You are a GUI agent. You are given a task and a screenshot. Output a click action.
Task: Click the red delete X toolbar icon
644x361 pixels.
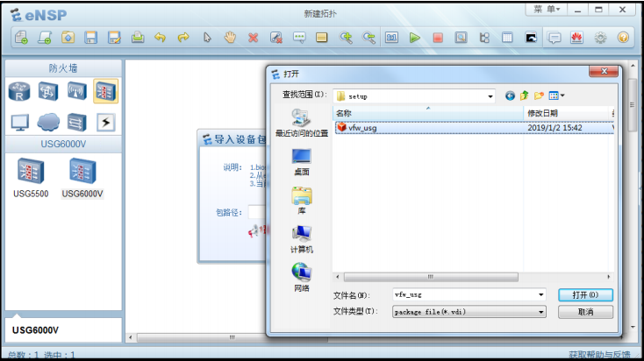(253, 38)
